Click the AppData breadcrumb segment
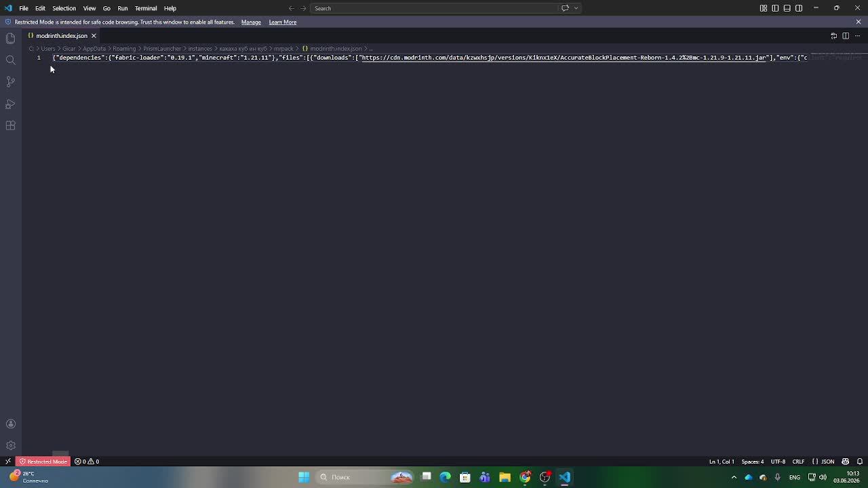Viewport: 868px width, 488px height. click(x=94, y=49)
